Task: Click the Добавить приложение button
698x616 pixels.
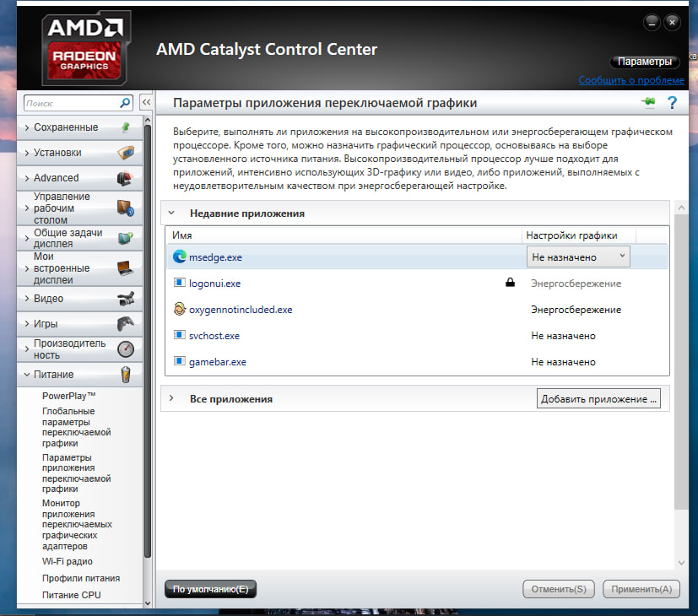Action: [x=598, y=399]
